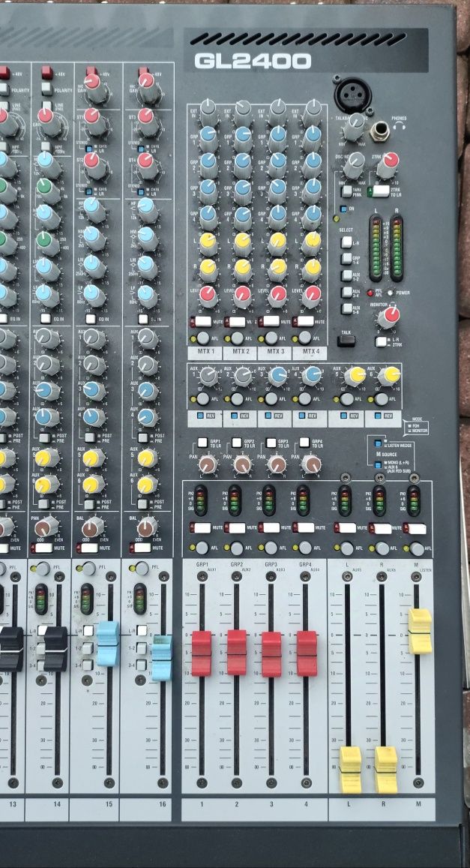
Task: Toggle the REV switch under AUX 1
Action: [202, 416]
